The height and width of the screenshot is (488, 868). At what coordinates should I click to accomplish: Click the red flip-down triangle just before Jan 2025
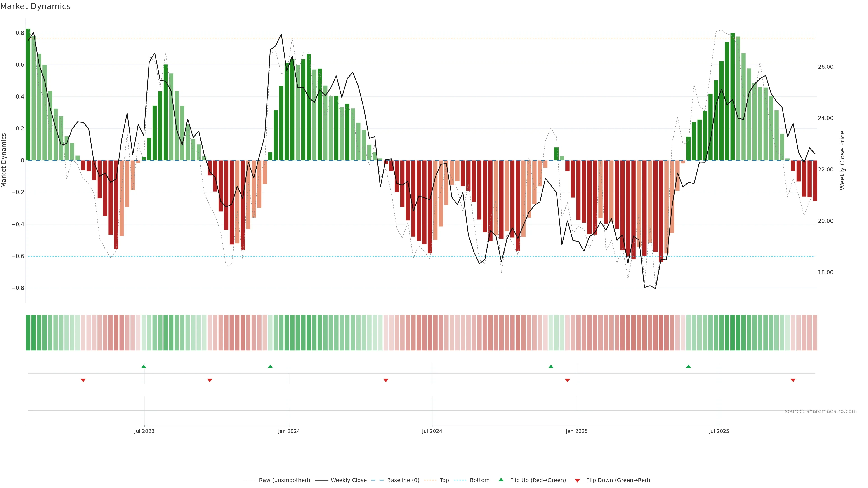coord(567,380)
